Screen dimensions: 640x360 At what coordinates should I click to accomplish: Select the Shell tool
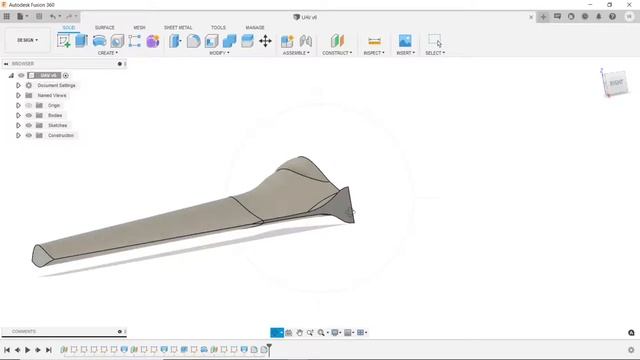tap(211, 41)
